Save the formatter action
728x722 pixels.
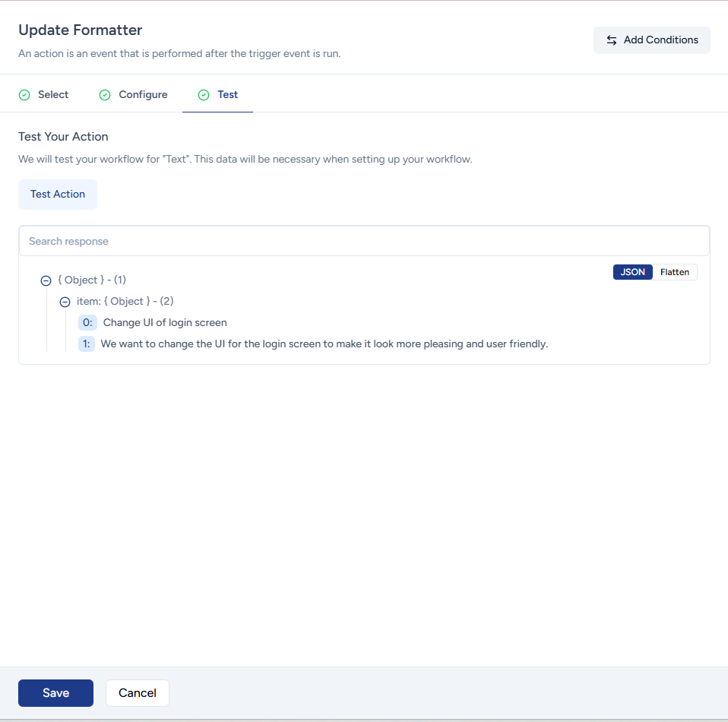pyautogui.click(x=55, y=693)
